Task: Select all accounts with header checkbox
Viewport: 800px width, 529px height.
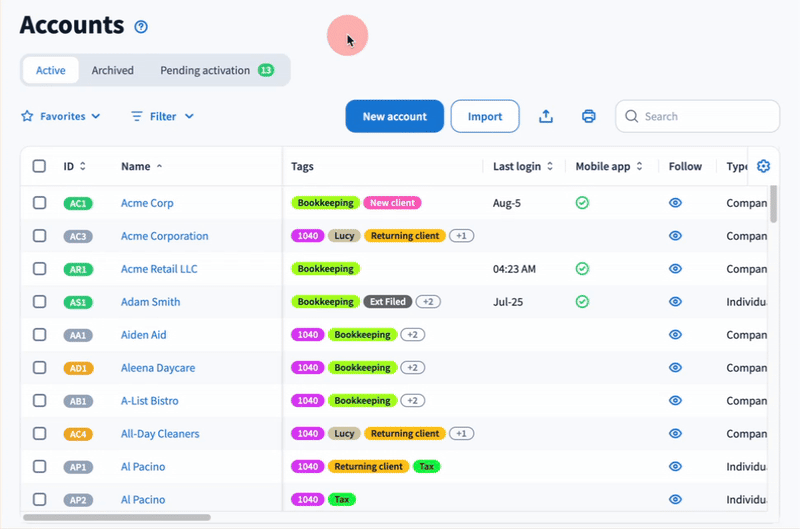Action: [39, 166]
